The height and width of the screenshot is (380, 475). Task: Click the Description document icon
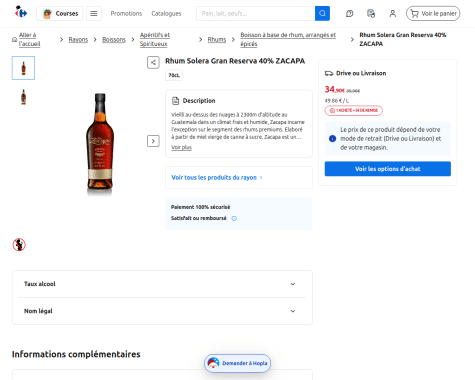pos(175,101)
